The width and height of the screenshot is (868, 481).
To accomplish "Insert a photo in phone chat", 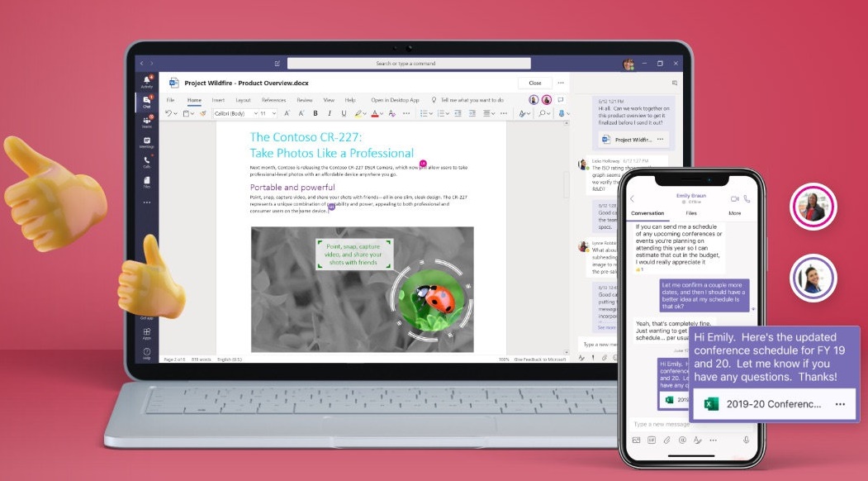I will point(636,440).
